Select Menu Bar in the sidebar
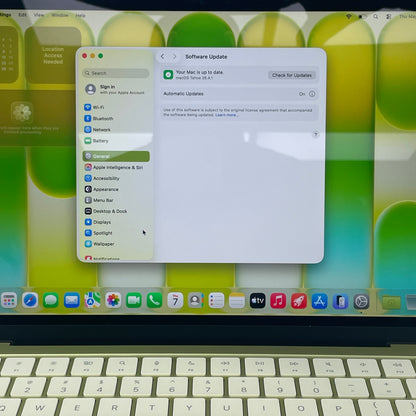 click(x=116, y=200)
